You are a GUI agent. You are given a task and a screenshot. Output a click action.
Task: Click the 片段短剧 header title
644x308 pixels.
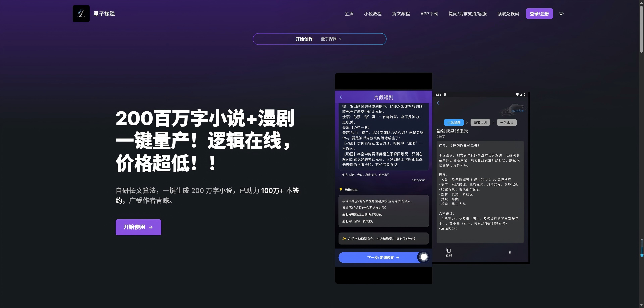coord(383,97)
